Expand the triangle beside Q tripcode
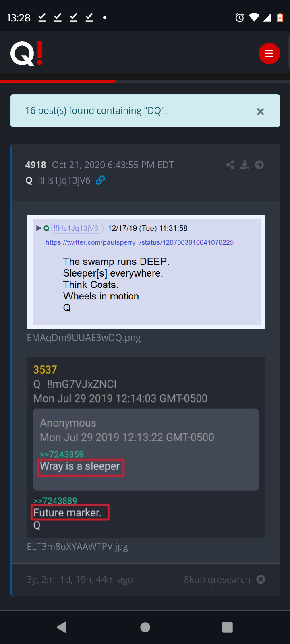The width and height of the screenshot is (290, 644). coord(39,228)
